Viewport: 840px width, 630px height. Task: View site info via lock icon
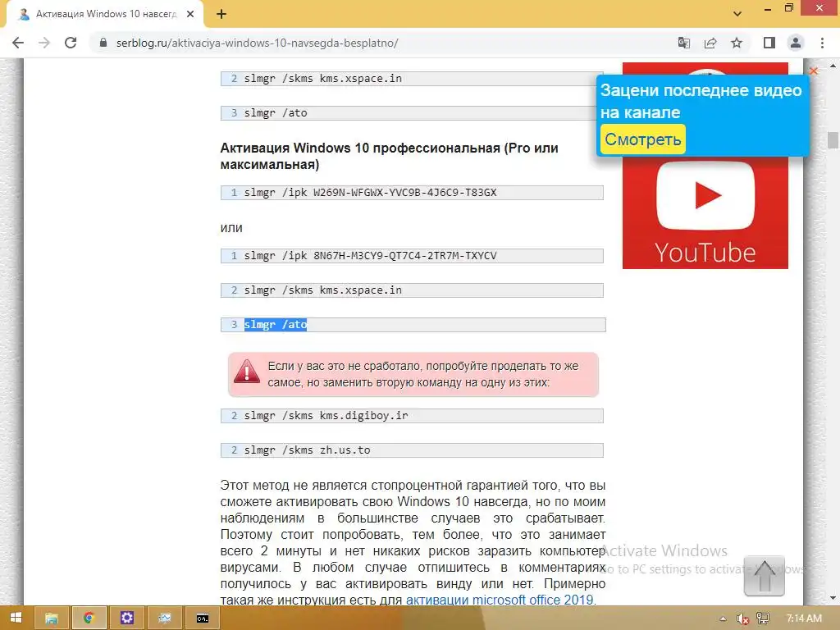pos(103,43)
